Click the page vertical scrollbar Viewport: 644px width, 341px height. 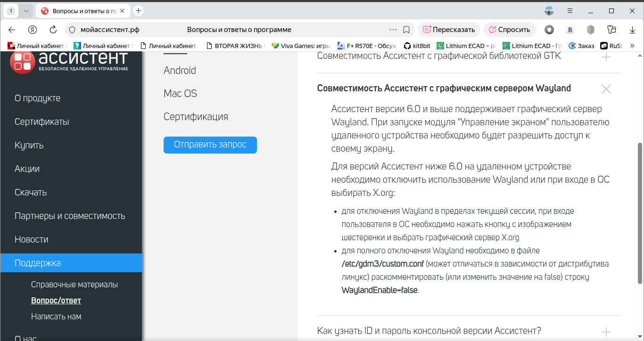click(640, 213)
